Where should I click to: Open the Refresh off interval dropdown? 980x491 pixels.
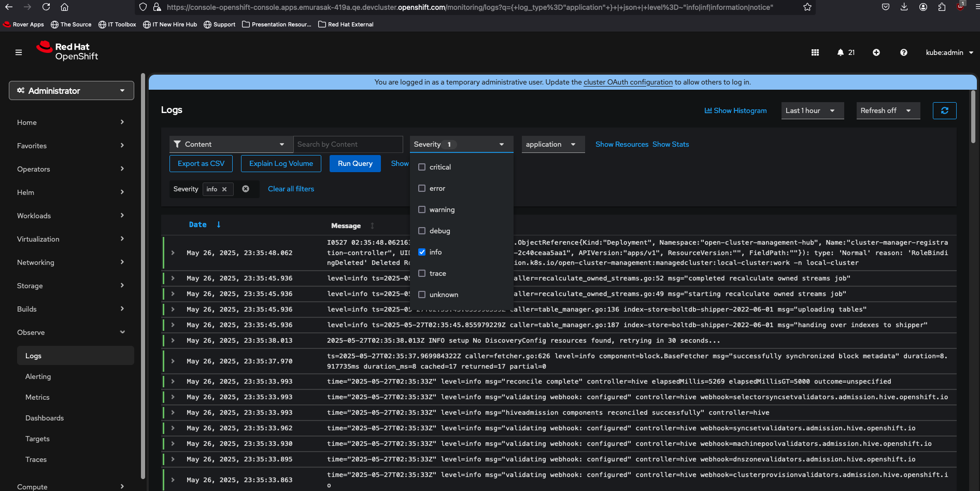point(887,110)
